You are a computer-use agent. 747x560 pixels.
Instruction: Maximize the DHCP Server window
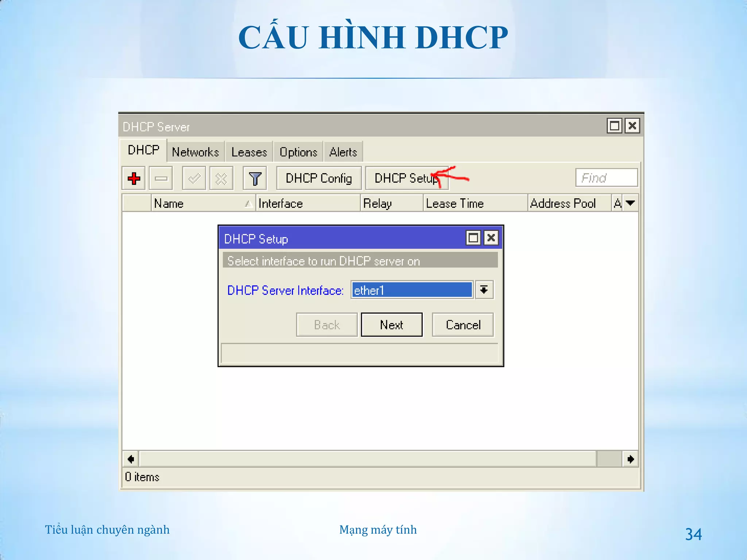click(x=615, y=126)
